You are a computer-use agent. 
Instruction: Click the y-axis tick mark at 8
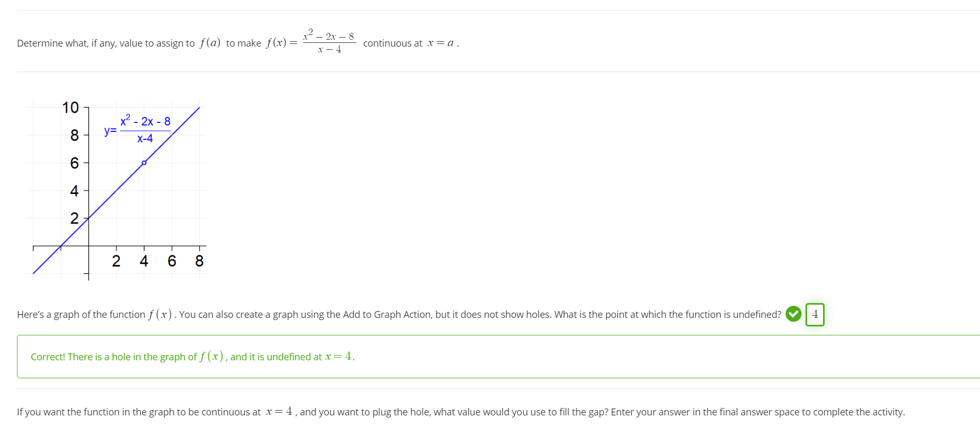point(85,136)
